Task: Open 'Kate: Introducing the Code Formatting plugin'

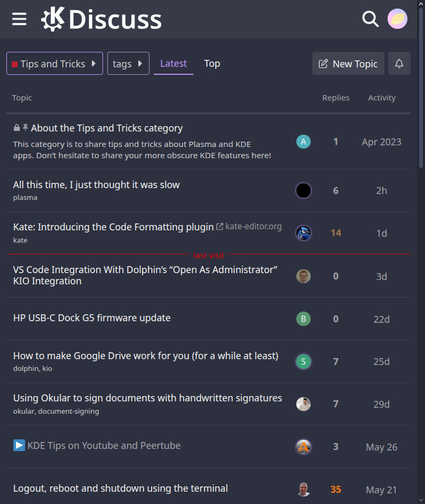Action: 113,227
